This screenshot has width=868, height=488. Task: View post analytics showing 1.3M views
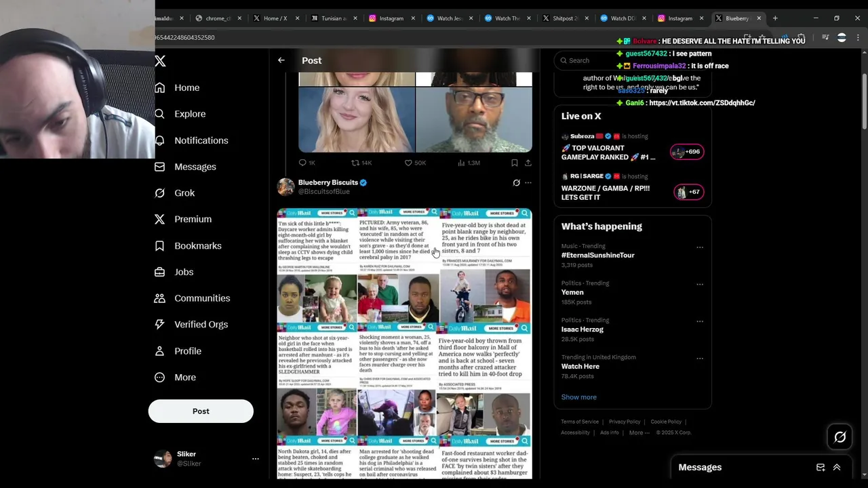tap(469, 163)
